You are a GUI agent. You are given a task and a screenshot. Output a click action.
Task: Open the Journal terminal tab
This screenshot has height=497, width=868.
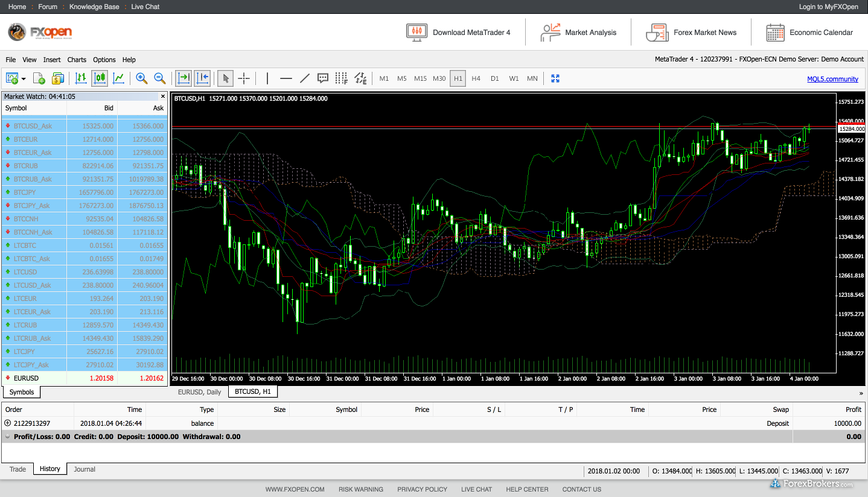pyautogui.click(x=85, y=469)
